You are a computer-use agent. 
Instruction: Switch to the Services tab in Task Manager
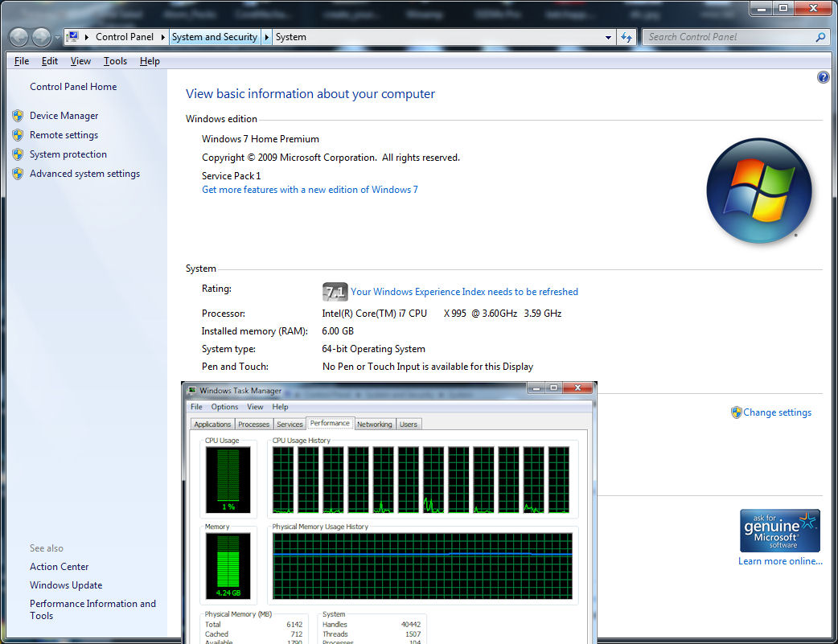point(290,425)
